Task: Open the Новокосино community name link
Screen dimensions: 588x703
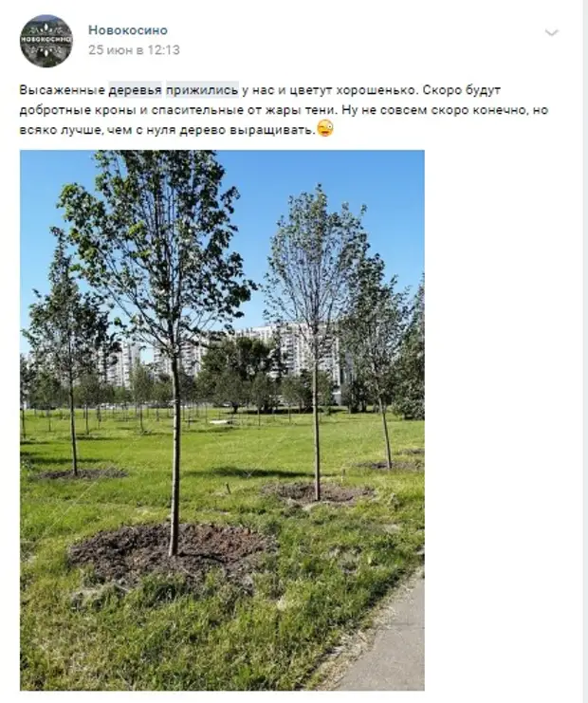Action: pyautogui.click(x=128, y=30)
